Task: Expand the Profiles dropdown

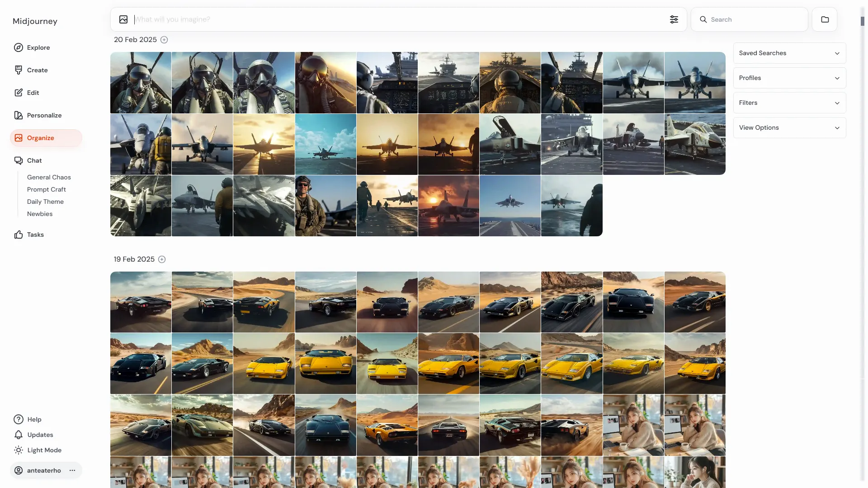Action: click(789, 78)
